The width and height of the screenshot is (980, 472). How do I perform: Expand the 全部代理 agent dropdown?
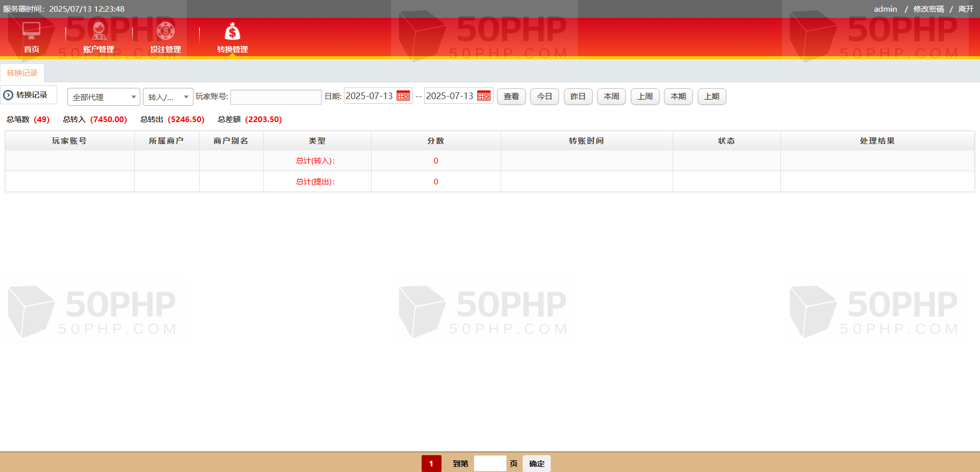[x=104, y=97]
